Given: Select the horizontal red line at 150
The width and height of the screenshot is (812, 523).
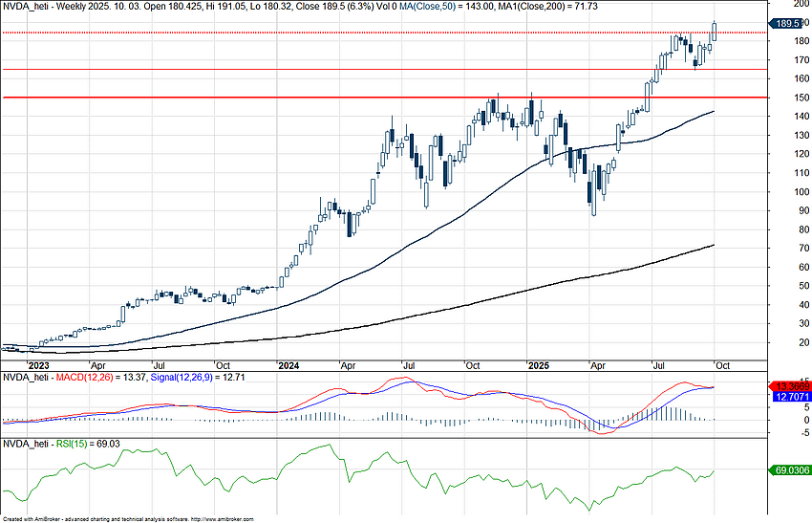Looking at the screenshot, I should [382, 98].
